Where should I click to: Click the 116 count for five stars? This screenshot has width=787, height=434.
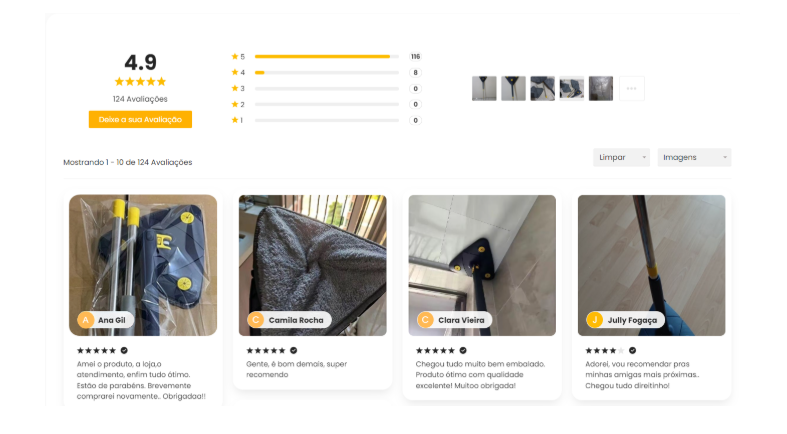coord(415,57)
